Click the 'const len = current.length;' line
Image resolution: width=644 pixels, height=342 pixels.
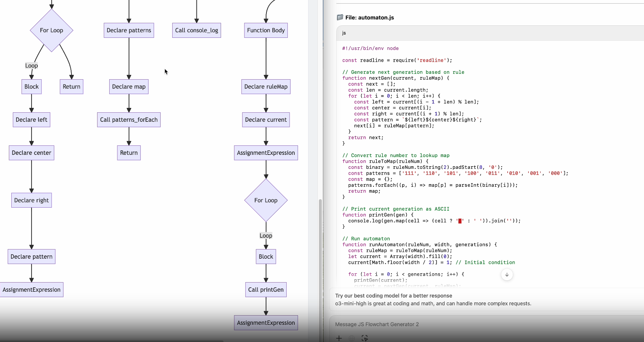tap(388, 90)
